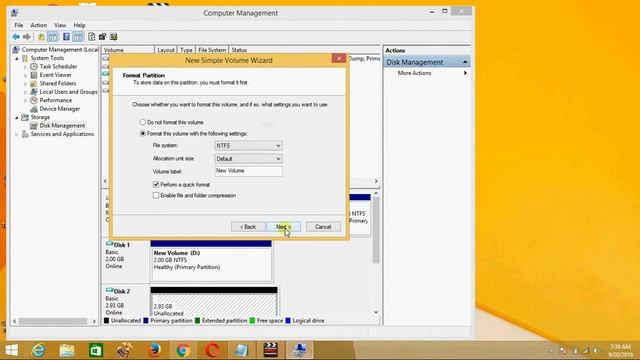Click the wizard Back button
Image resolution: width=640 pixels, height=360 pixels.
point(248,227)
